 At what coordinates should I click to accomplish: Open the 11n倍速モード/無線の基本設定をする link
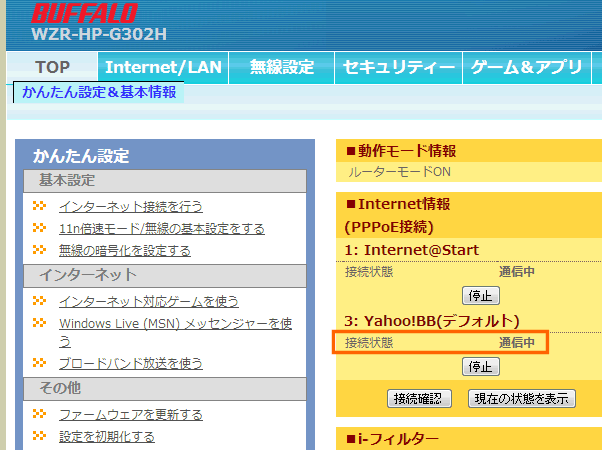pyautogui.click(x=161, y=228)
